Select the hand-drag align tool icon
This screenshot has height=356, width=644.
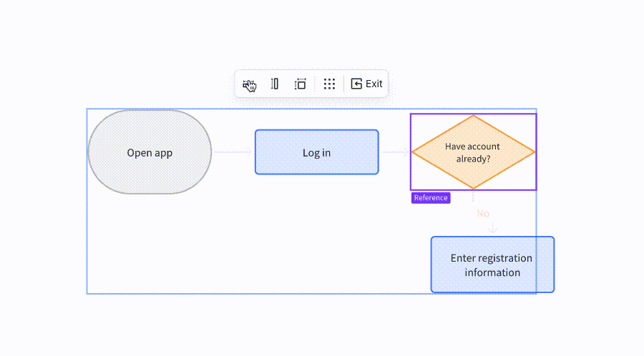point(249,84)
